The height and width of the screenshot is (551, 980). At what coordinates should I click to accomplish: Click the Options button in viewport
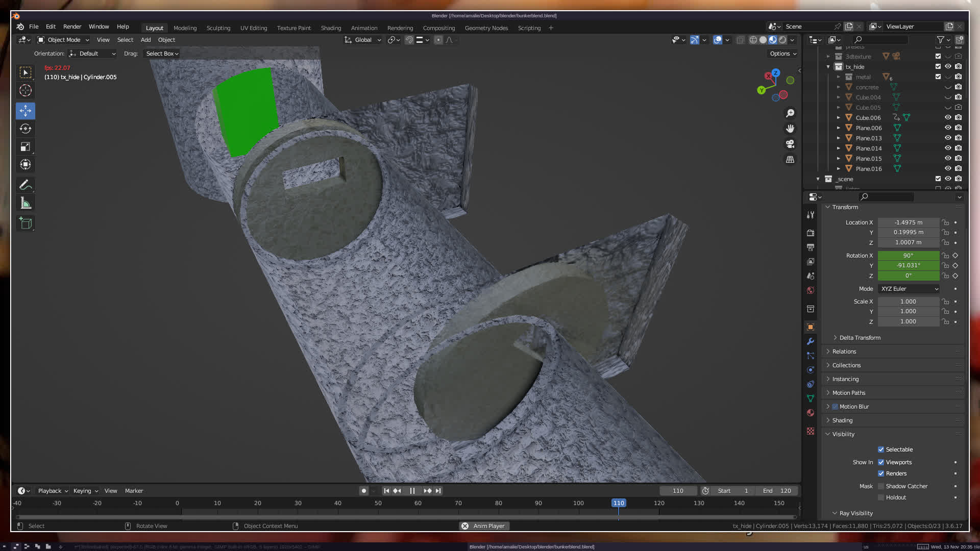(x=782, y=54)
